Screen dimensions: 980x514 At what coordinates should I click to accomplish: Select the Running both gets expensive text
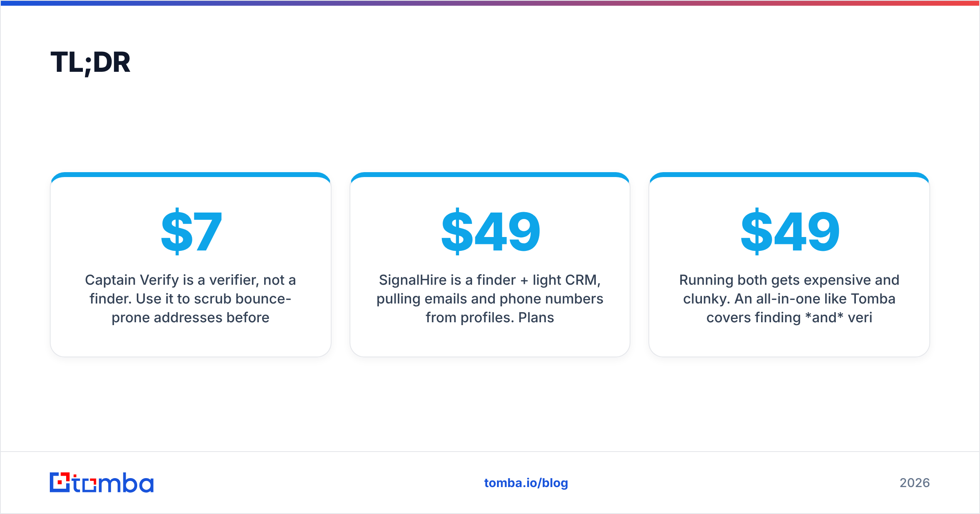pyautogui.click(x=789, y=299)
